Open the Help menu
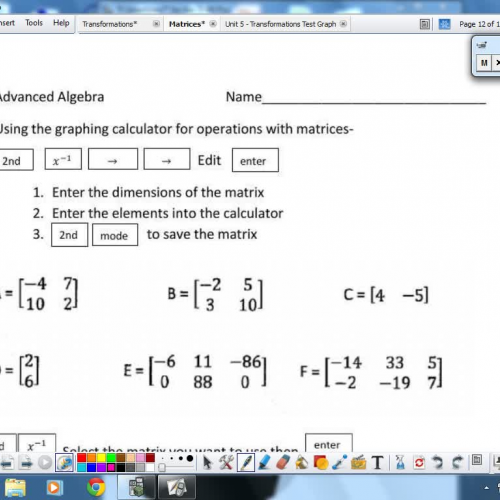This screenshot has height=500, width=500. tap(61, 23)
